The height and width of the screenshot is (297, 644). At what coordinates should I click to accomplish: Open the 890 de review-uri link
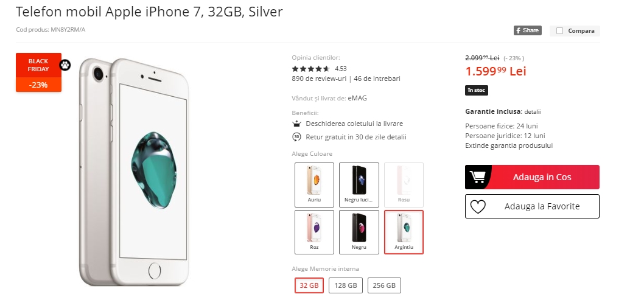pos(319,79)
